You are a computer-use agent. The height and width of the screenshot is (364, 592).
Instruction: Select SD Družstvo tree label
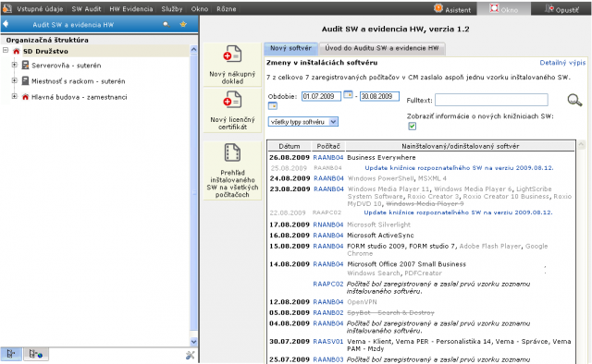point(45,52)
